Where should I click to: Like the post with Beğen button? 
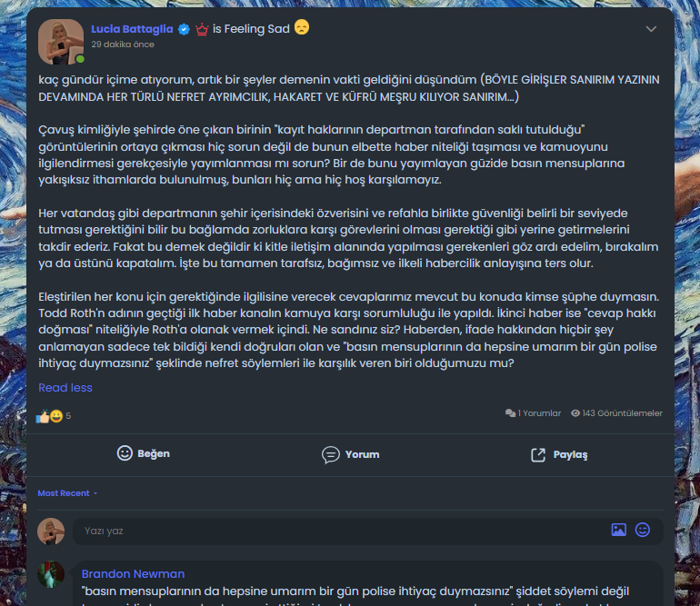(144, 453)
